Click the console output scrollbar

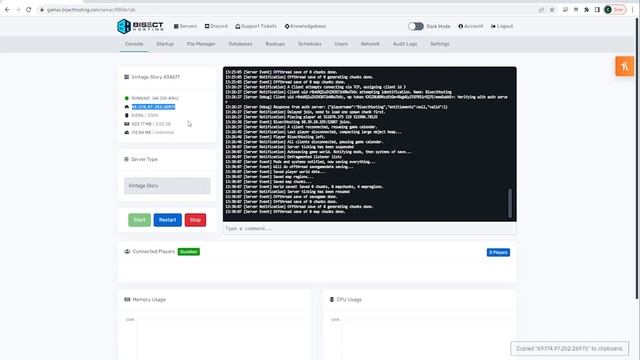point(510,203)
